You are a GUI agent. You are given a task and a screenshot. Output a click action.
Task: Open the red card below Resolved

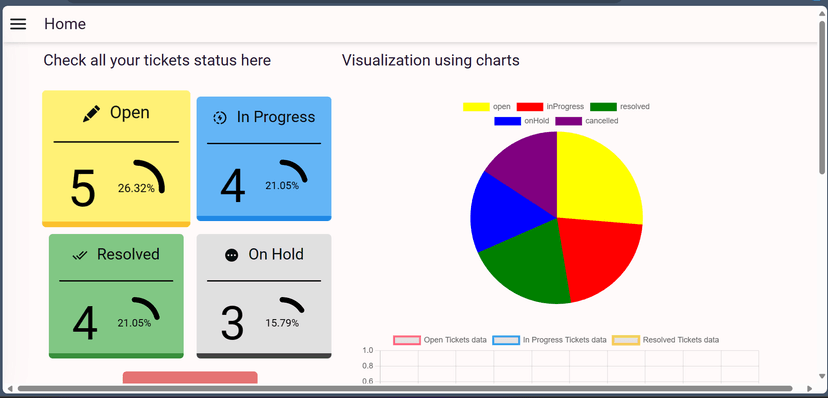point(190,377)
